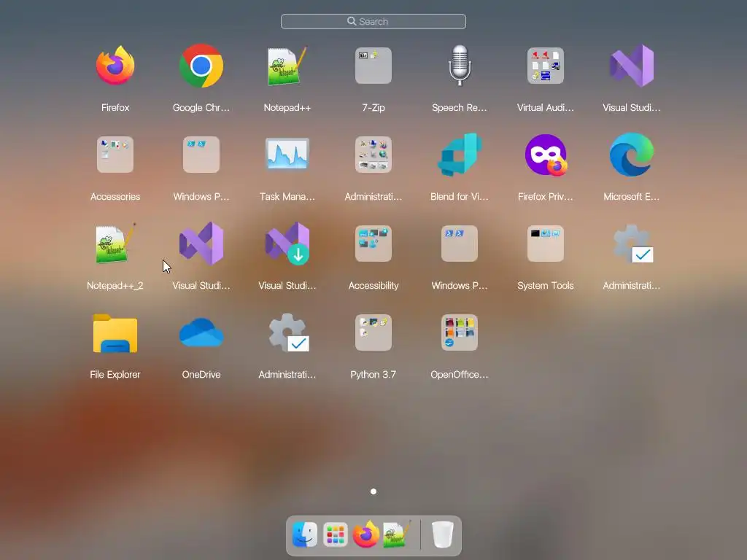This screenshot has height=560, width=747.
Task: Open Firefox Private Browsing
Action: tap(546, 155)
